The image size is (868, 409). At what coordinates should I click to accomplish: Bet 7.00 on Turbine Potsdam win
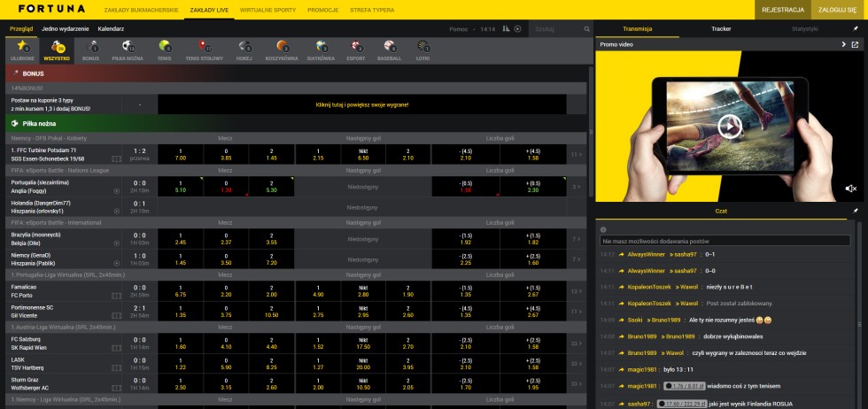(x=181, y=154)
